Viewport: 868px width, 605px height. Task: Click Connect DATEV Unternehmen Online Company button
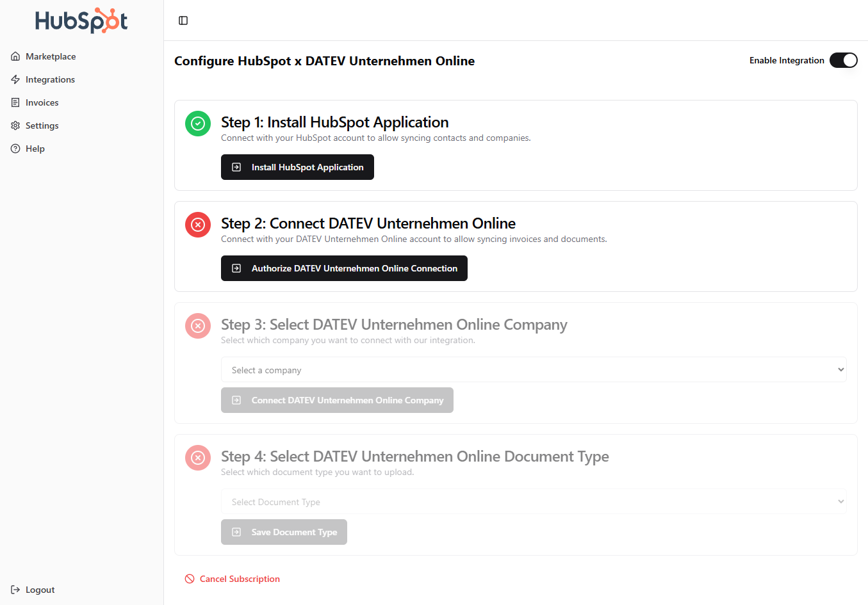tap(337, 400)
